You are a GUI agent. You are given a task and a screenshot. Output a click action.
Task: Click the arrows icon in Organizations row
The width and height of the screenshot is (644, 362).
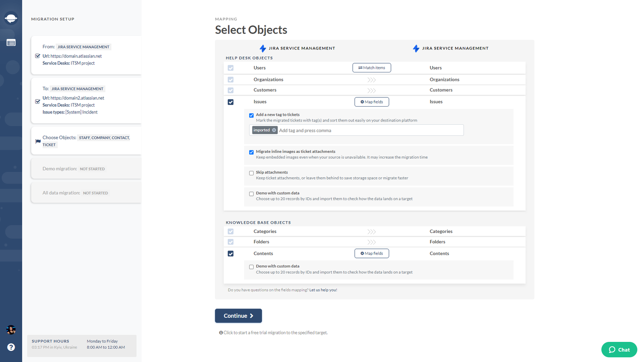tap(372, 80)
